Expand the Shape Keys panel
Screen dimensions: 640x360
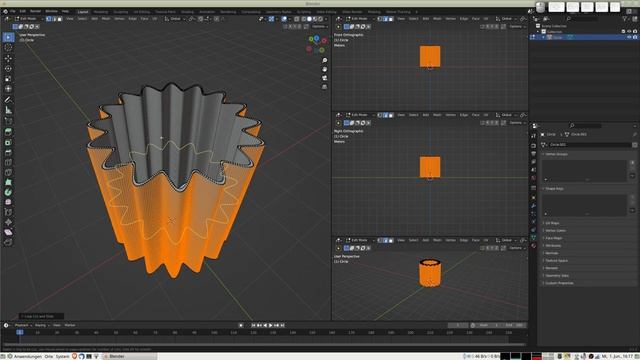[554, 189]
